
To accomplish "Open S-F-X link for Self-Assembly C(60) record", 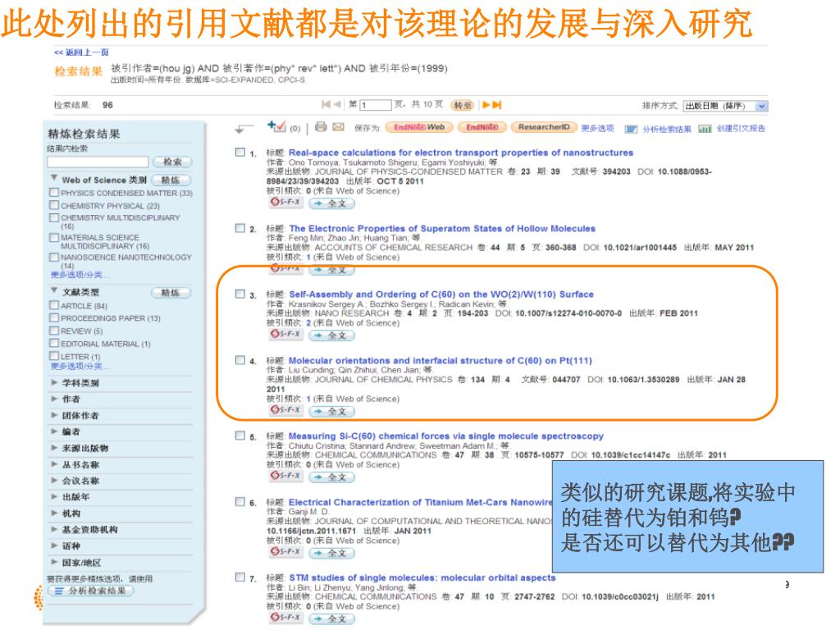I will tap(286, 334).
